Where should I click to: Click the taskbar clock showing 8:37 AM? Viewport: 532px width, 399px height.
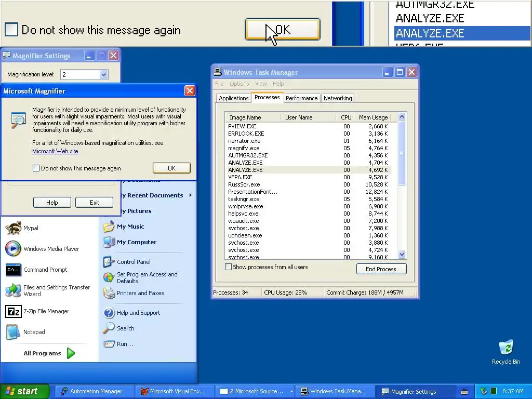[x=513, y=391]
